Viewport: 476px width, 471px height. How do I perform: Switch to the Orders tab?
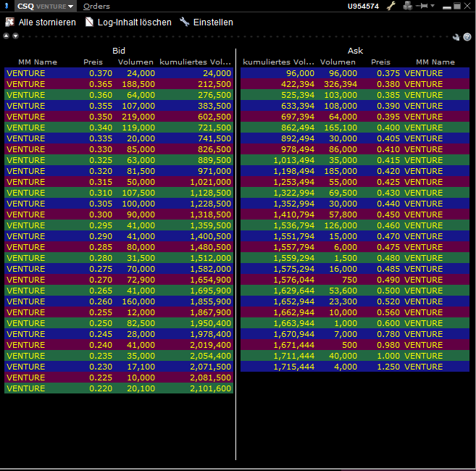pyautogui.click(x=96, y=6)
